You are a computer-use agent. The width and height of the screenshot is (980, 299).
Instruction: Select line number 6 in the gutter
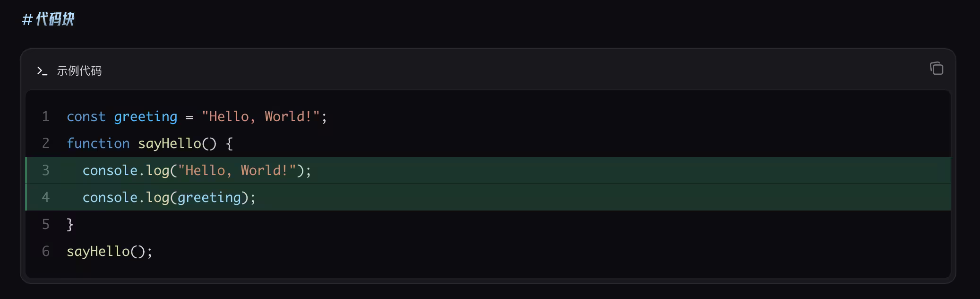46,251
